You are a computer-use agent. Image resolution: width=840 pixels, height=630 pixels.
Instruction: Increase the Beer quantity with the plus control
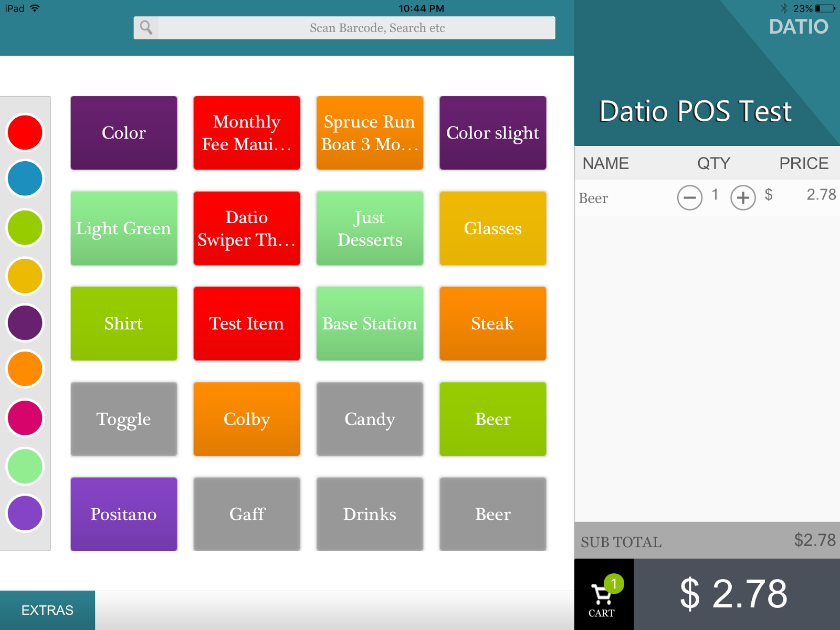(x=742, y=198)
